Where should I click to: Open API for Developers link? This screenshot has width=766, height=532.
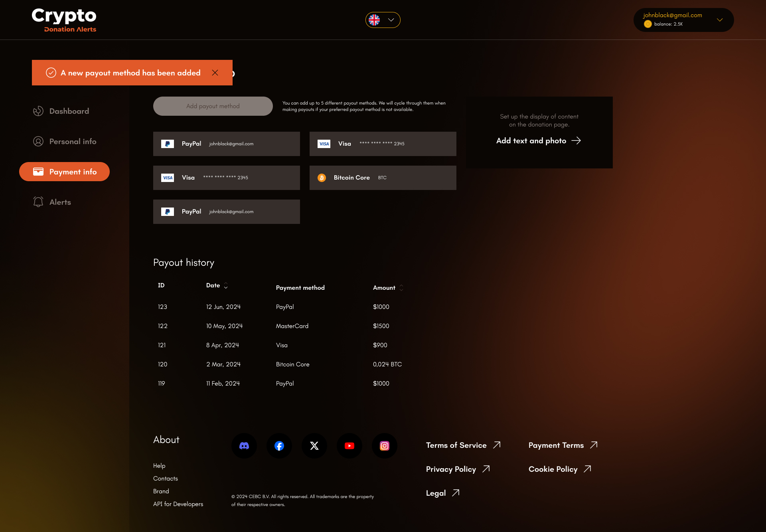[x=178, y=504]
